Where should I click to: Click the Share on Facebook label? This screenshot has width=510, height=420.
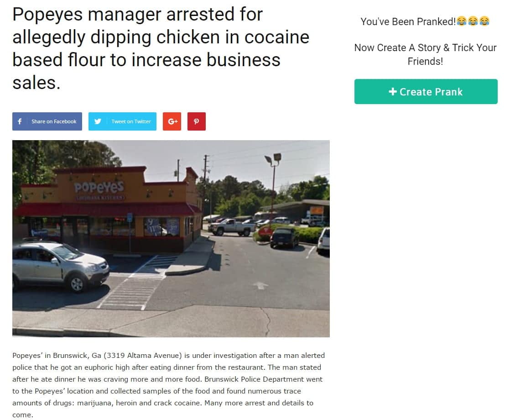54,121
